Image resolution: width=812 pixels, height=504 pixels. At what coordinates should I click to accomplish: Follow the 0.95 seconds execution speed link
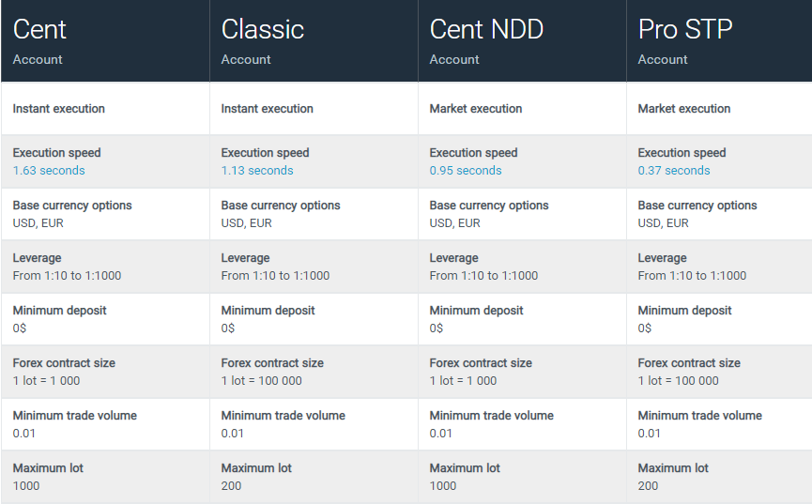pyautogui.click(x=466, y=171)
